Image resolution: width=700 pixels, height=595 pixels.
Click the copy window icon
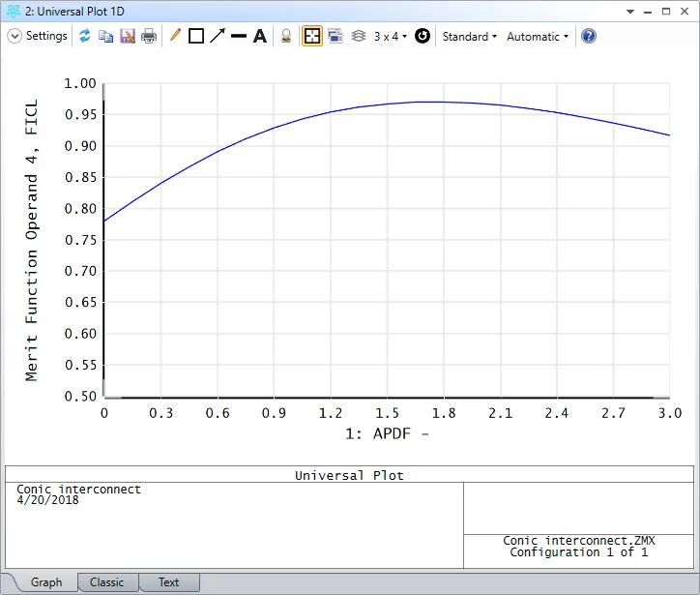pos(106,36)
